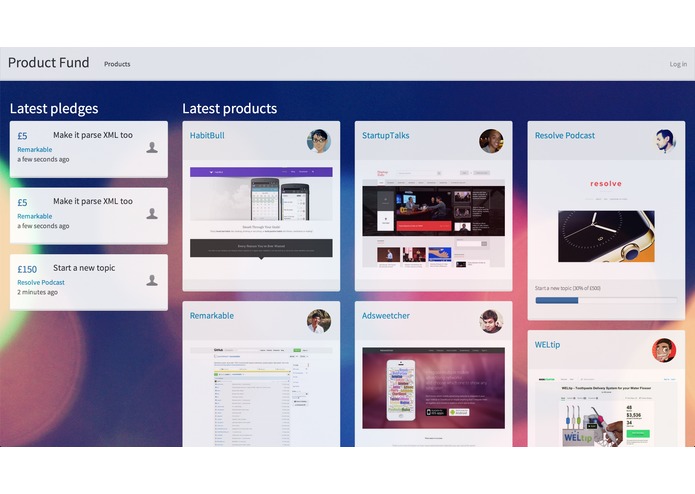
Task: Click Remarkable product maker's avatar
Action: (319, 321)
